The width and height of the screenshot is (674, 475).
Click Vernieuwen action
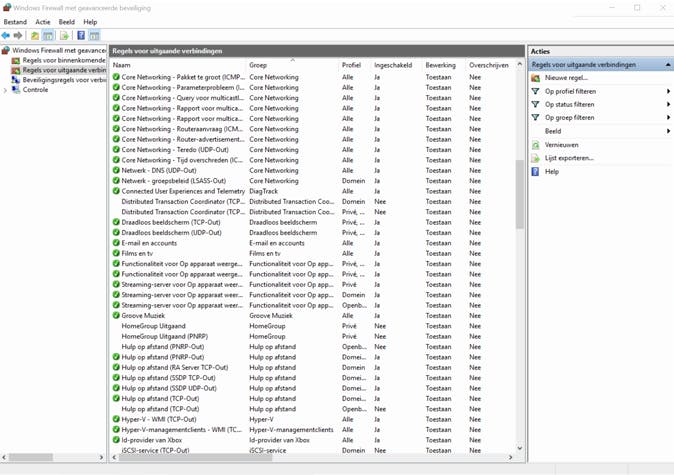tap(561, 145)
